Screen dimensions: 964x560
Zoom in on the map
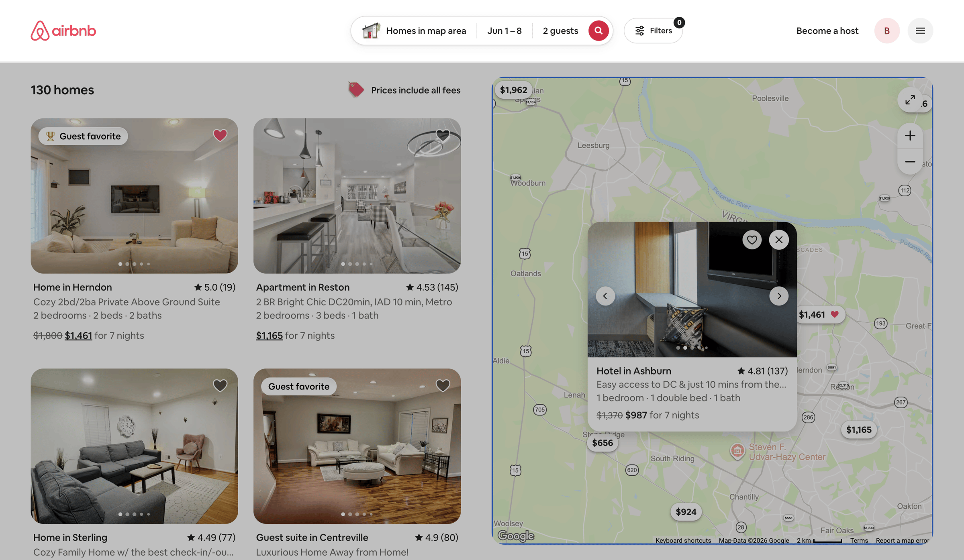click(x=910, y=136)
